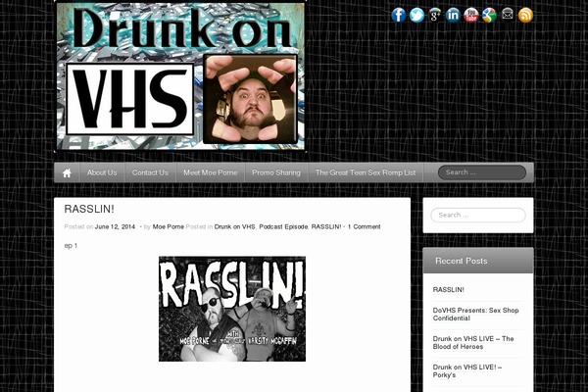
Task: Go to the Home icon in navbar
Action: pos(67,172)
